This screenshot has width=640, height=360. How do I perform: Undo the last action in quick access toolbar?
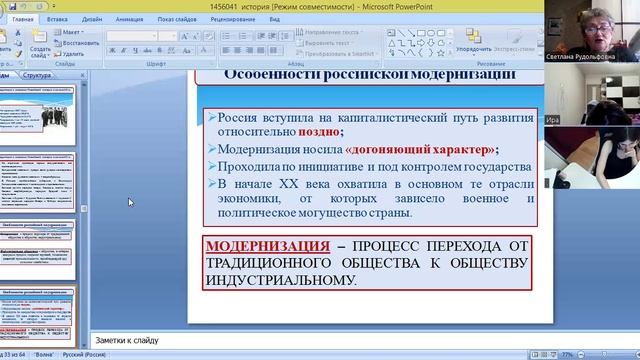(x=24, y=7)
